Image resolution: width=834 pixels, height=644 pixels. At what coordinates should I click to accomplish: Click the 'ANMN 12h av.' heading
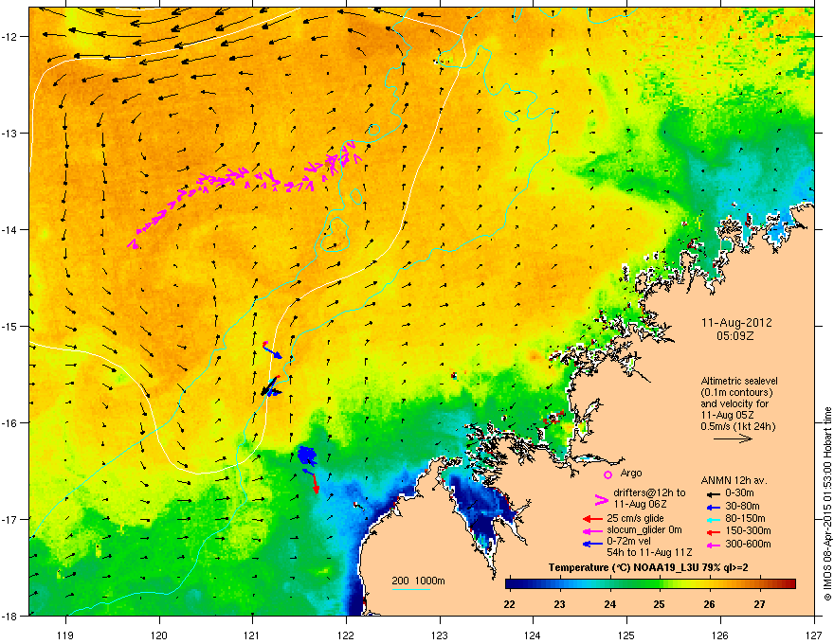click(x=734, y=480)
